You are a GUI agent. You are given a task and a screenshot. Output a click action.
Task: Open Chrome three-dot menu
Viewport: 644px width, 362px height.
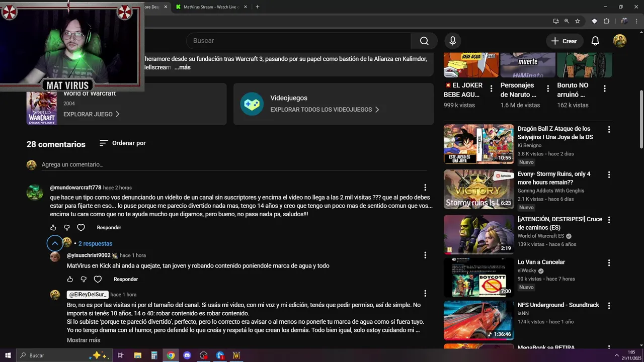pos(636,21)
